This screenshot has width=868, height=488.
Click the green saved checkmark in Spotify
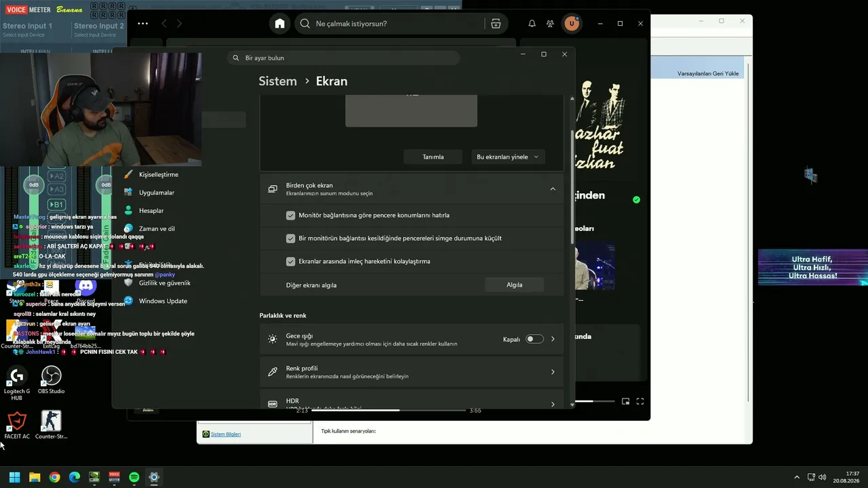pyautogui.click(x=636, y=200)
